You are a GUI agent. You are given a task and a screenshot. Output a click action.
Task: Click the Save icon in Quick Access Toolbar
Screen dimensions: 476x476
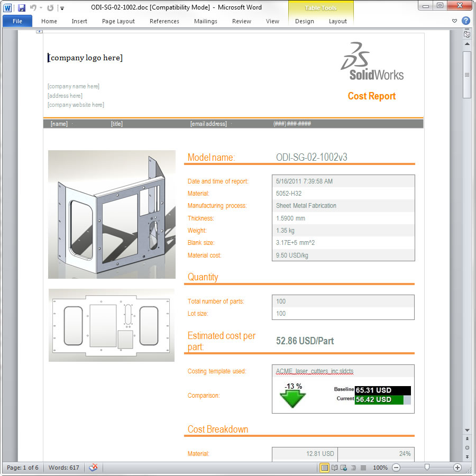coord(22,8)
